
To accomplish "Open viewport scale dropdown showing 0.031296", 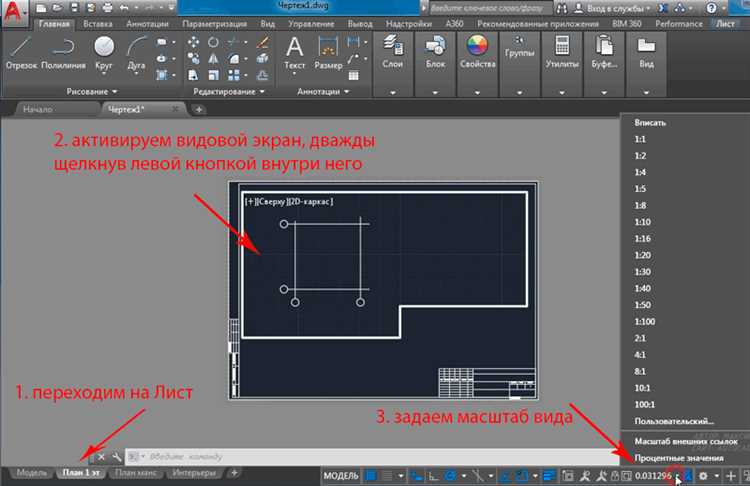I will point(656,473).
